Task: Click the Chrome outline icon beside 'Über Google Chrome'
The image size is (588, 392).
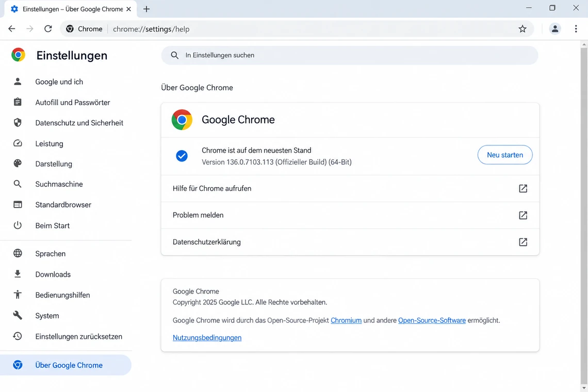Action: [x=18, y=365]
